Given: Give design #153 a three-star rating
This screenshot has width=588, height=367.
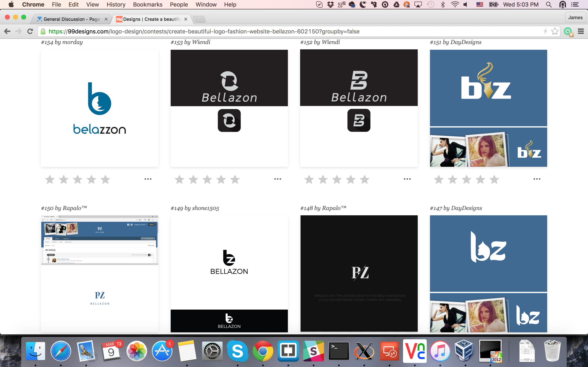Looking at the screenshot, I should (207, 180).
